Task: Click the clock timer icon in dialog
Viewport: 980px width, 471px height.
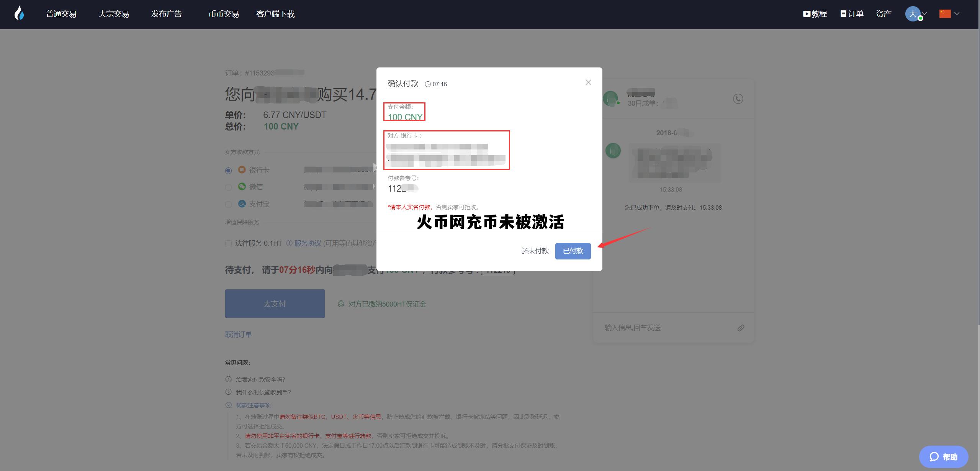Action: coord(428,84)
